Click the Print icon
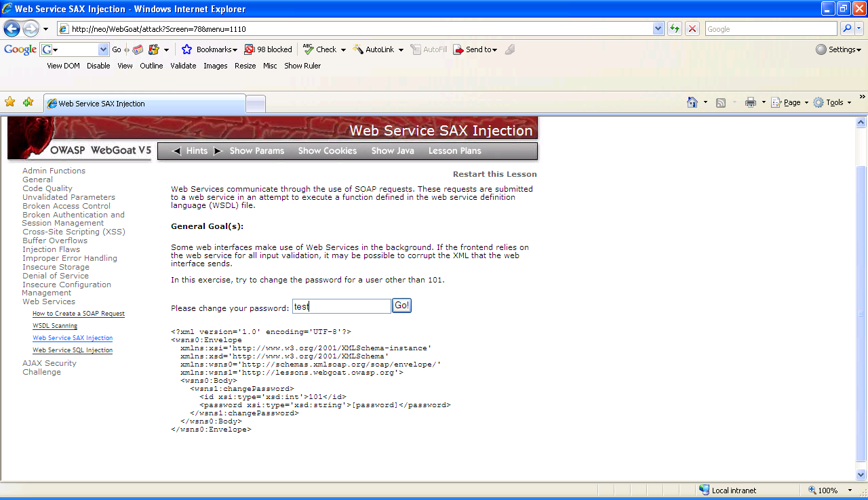This screenshot has height=500, width=868. pos(751,102)
